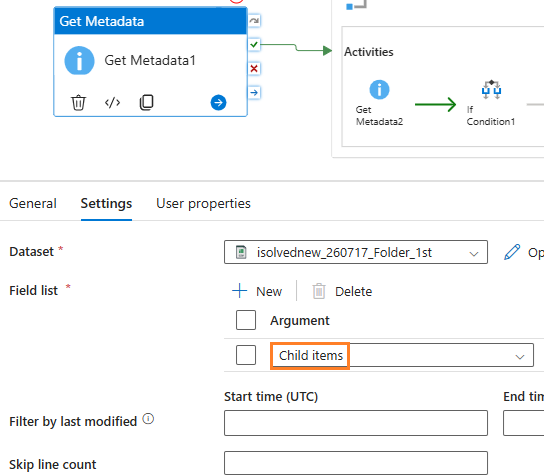
Task: Check the Argument header checkbox
Action: click(246, 320)
